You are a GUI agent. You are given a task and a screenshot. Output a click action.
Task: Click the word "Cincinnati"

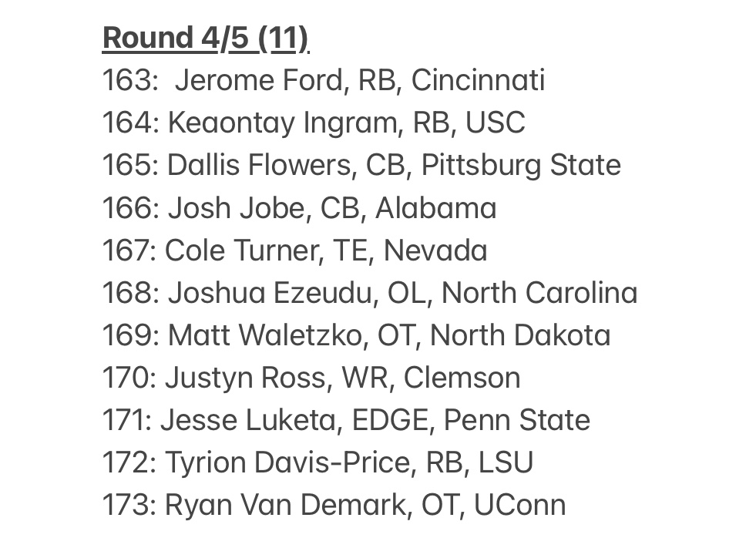pyautogui.click(x=478, y=80)
